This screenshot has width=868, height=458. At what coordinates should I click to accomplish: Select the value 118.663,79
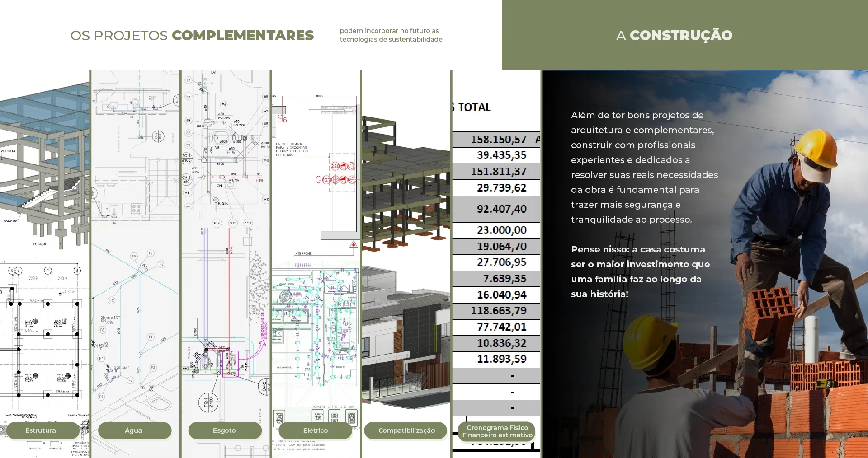click(499, 311)
